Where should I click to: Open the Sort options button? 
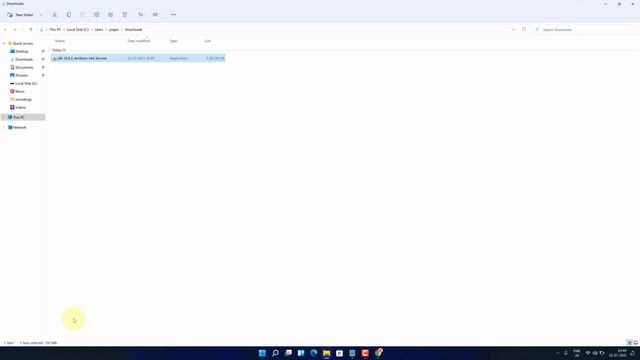tap(141, 15)
